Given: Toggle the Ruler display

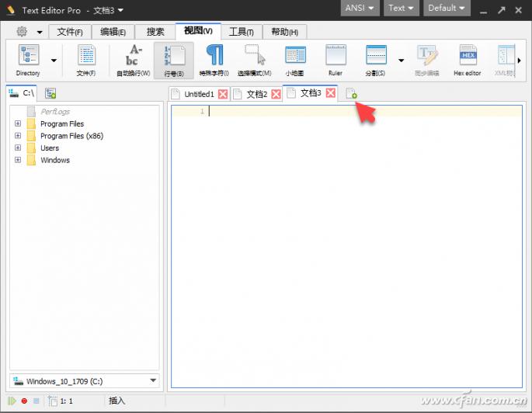Looking at the screenshot, I should coord(335,59).
